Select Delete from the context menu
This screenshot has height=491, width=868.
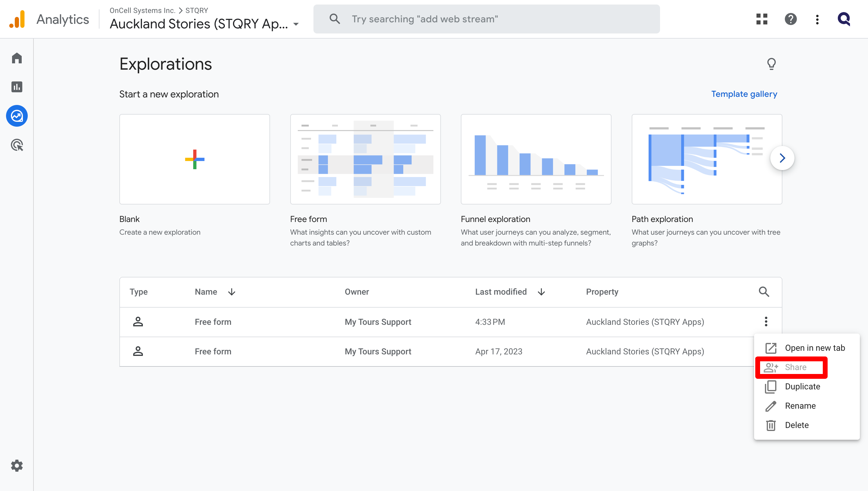(797, 425)
